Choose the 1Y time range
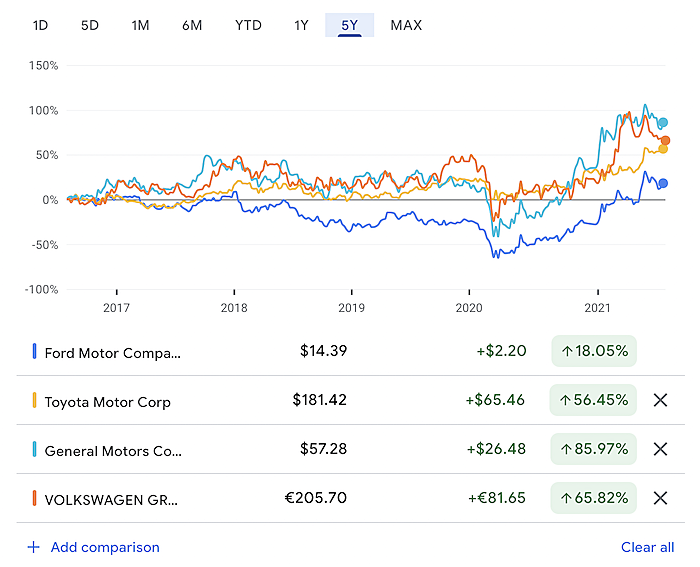 301,25
